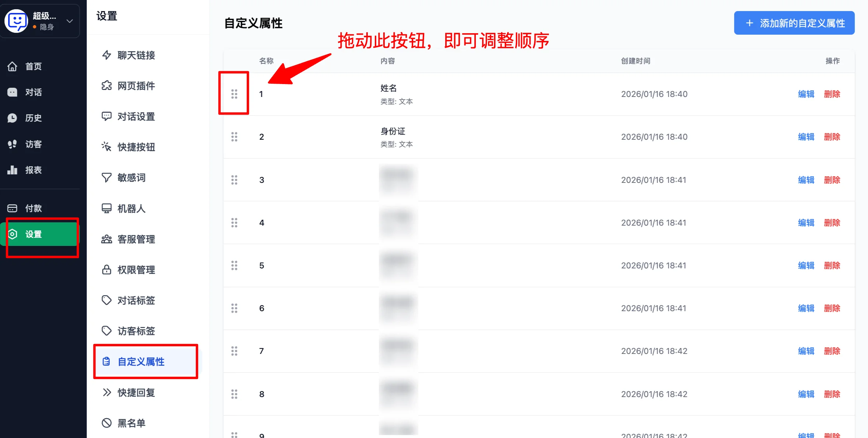Click the drag handle for row 2

tap(234, 137)
